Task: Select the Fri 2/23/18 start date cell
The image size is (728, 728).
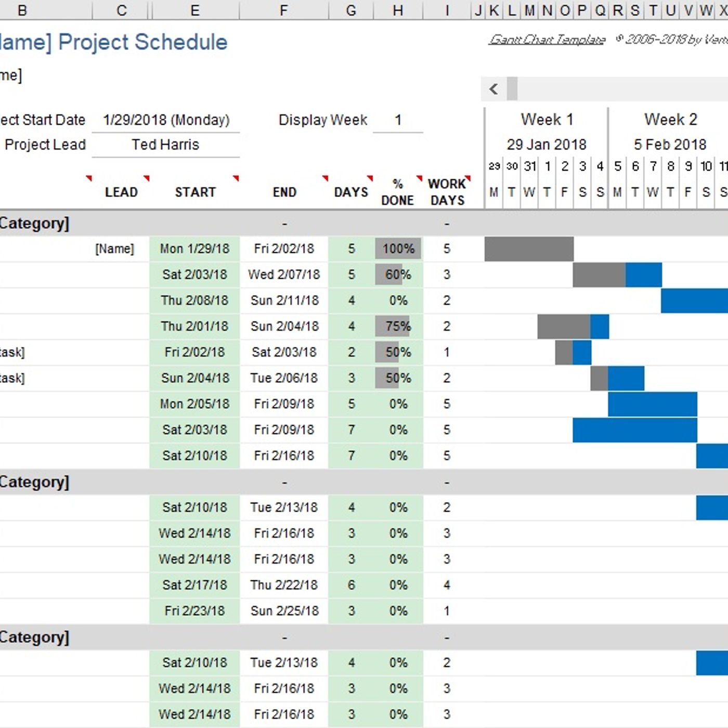Action: (195, 611)
